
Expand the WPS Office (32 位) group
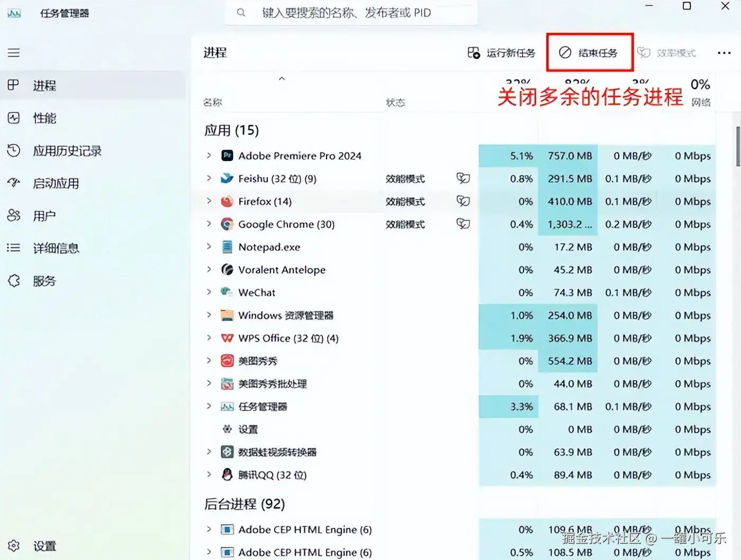tap(209, 338)
